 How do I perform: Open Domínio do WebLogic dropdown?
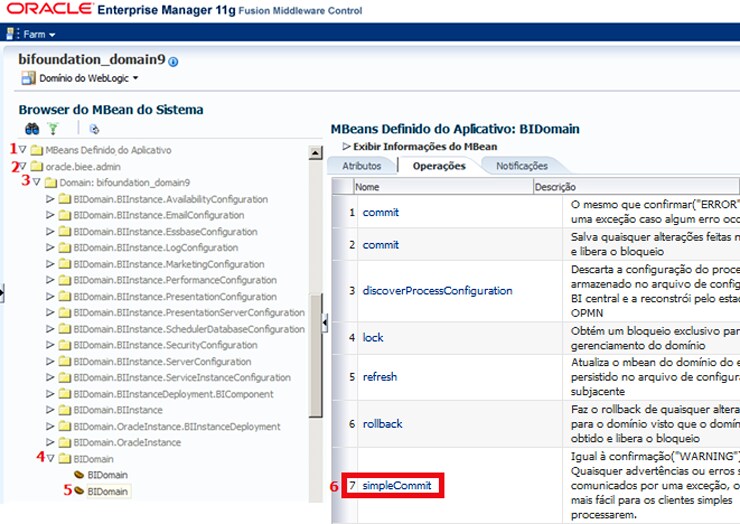click(x=89, y=78)
